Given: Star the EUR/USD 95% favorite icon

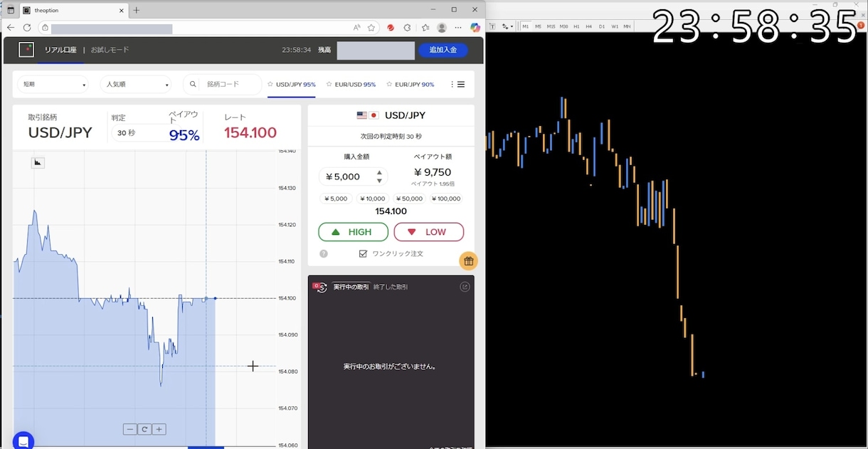Looking at the screenshot, I should point(329,84).
